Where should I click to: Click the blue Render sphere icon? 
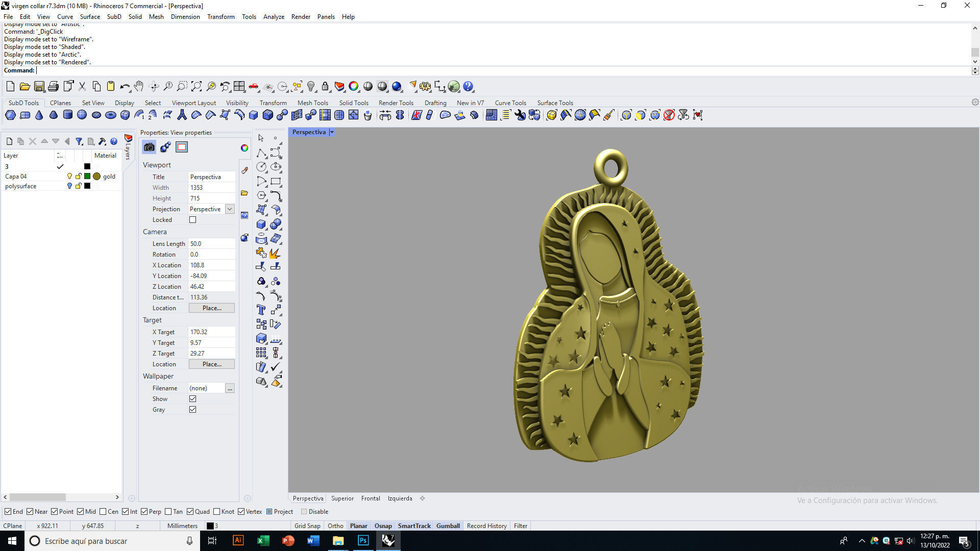(397, 87)
